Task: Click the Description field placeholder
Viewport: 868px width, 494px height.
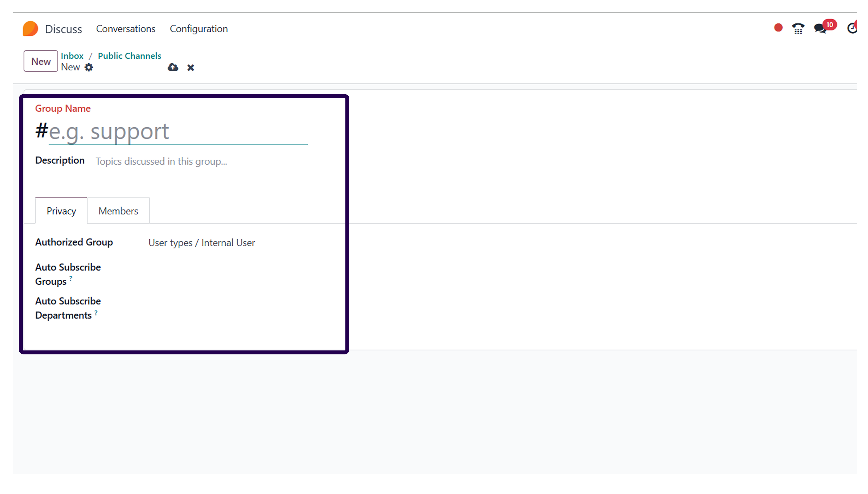Action: point(161,162)
